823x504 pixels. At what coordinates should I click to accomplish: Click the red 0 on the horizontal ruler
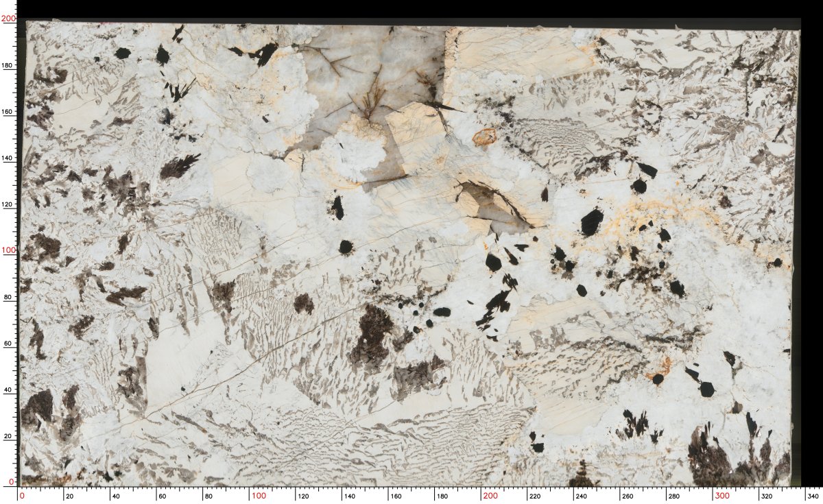coord(23,496)
